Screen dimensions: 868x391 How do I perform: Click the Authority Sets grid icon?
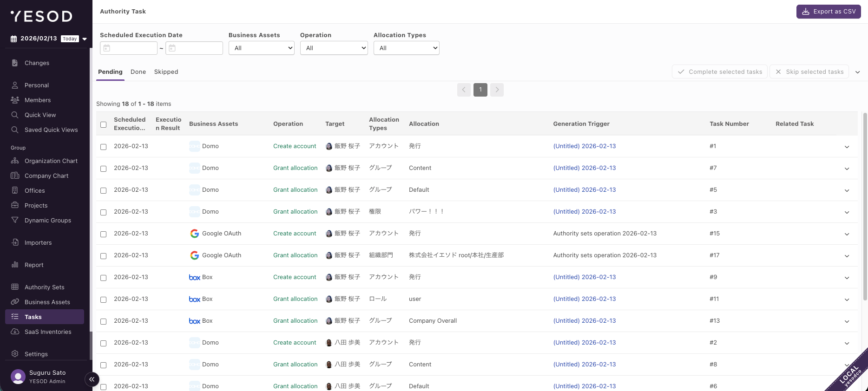[15, 287]
